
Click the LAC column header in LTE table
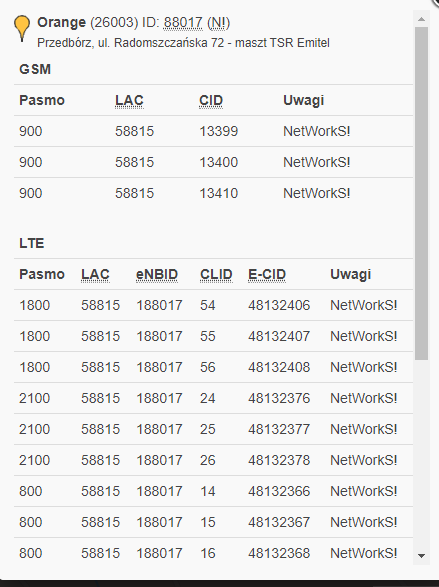coord(95,274)
